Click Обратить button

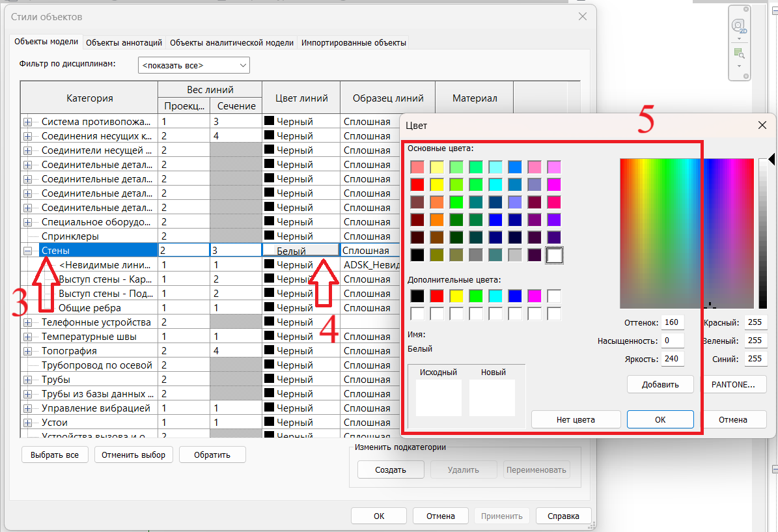tap(212, 455)
